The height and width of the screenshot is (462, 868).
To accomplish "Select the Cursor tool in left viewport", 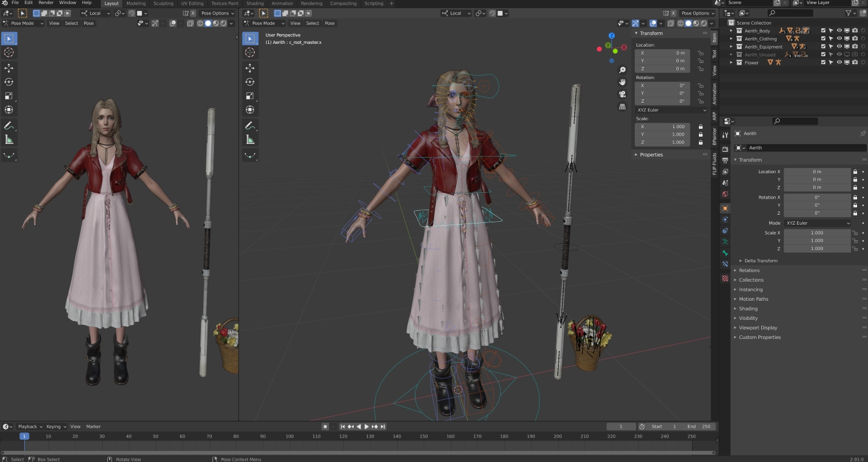I will [9, 53].
